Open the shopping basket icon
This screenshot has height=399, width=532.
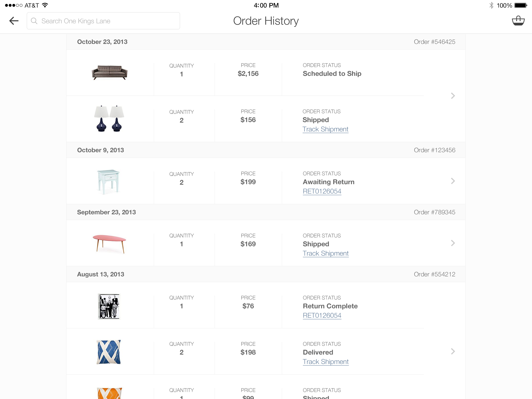(518, 21)
